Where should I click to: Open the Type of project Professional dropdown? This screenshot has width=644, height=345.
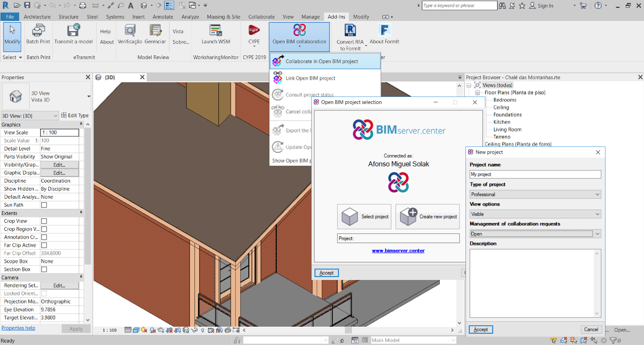point(535,194)
